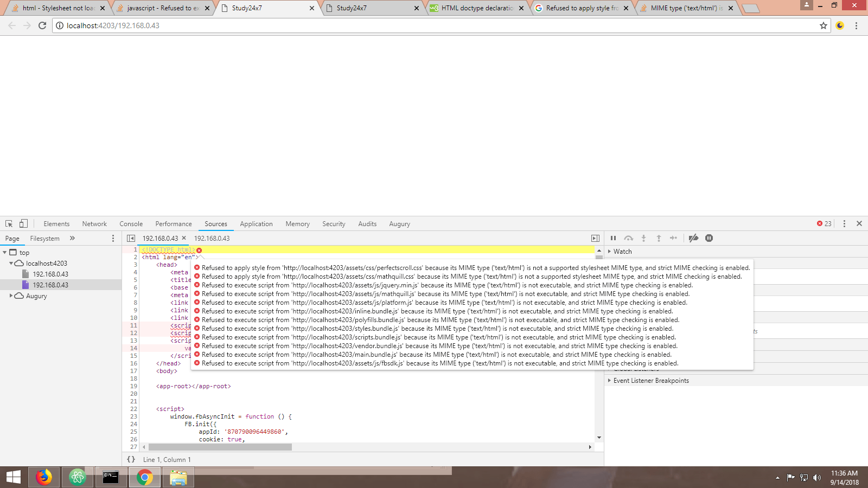Expand Event Listener Breakpoints section
Viewport: 868px width, 488px height.
point(610,381)
